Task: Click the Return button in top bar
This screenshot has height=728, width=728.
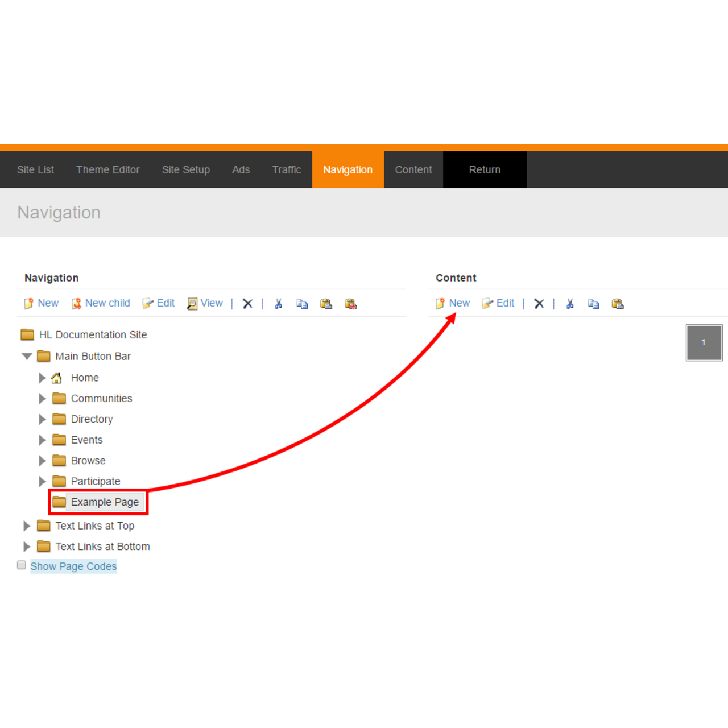Action: [x=485, y=169]
